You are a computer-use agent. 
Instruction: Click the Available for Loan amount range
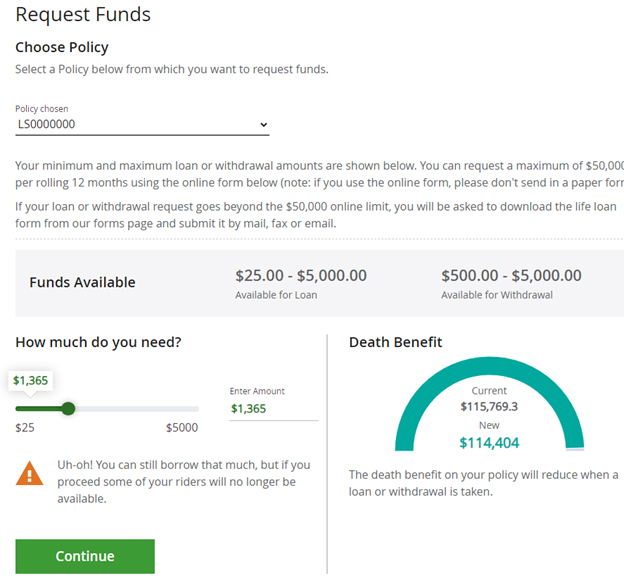(300, 276)
